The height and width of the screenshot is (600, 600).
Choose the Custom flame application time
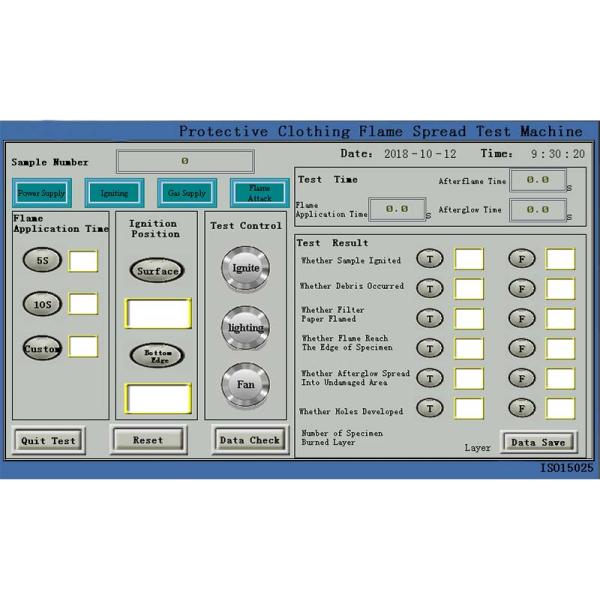coord(43,348)
